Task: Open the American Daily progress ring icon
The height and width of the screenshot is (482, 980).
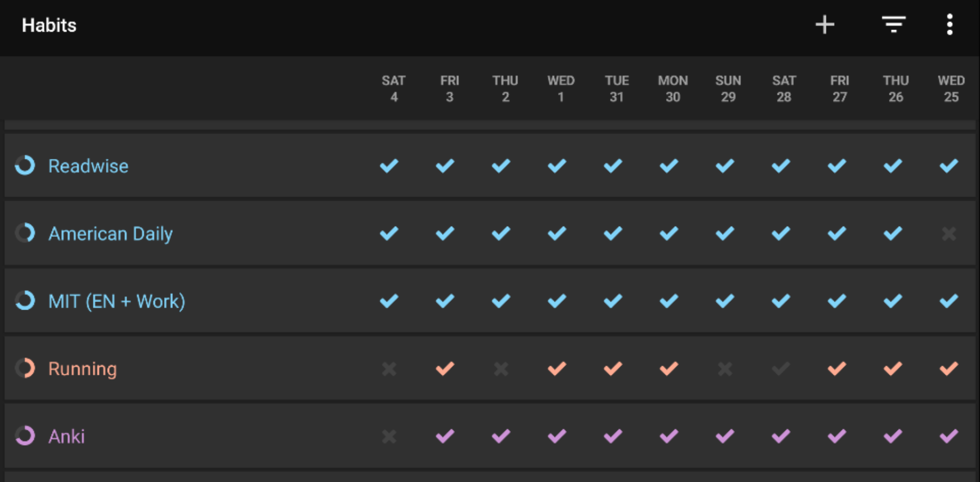Action: point(25,233)
